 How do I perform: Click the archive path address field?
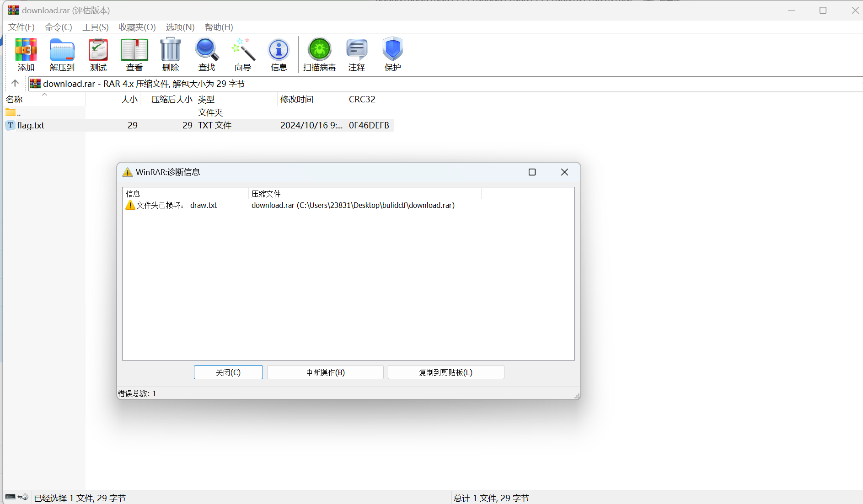click(446, 84)
